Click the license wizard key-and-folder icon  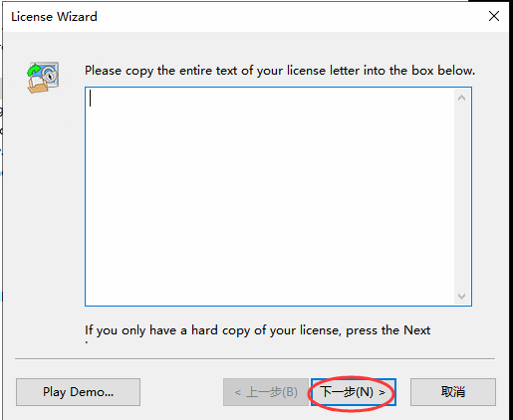43,78
